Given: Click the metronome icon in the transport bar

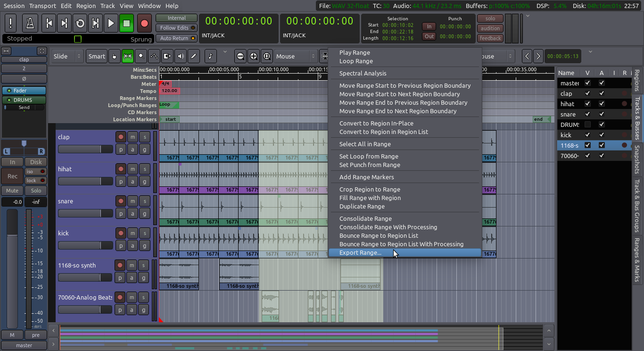Looking at the screenshot, I should click(29, 23).
